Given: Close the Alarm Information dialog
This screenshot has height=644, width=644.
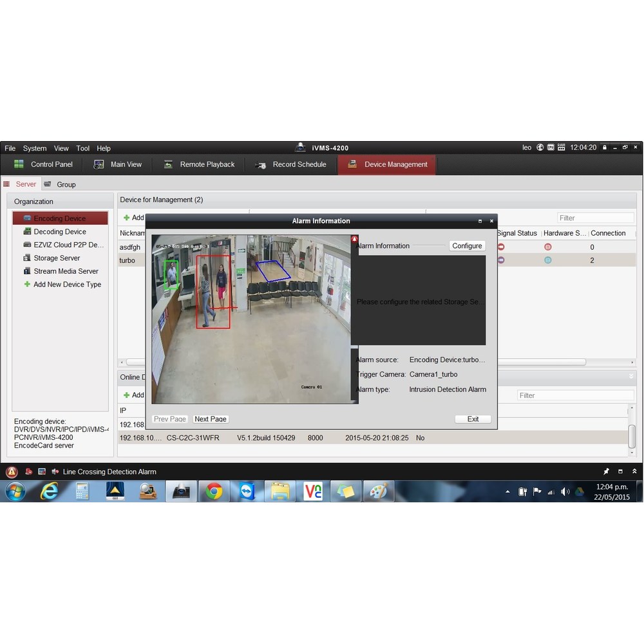Looking at the screenshot, I should (491, 221).
